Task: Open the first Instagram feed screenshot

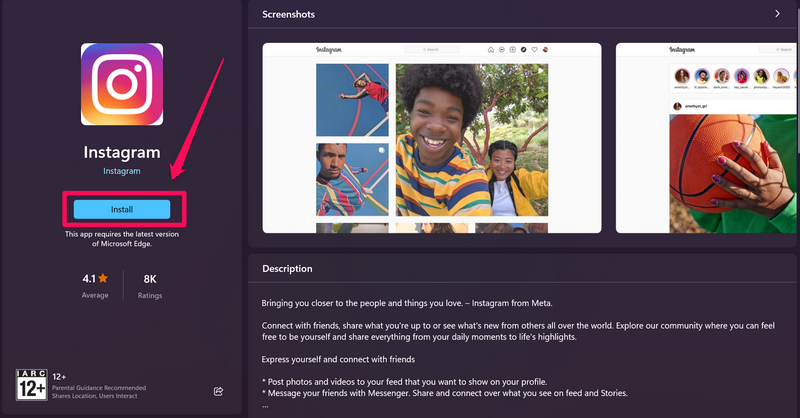Action: pyautogui.click(x=432, y=138)
